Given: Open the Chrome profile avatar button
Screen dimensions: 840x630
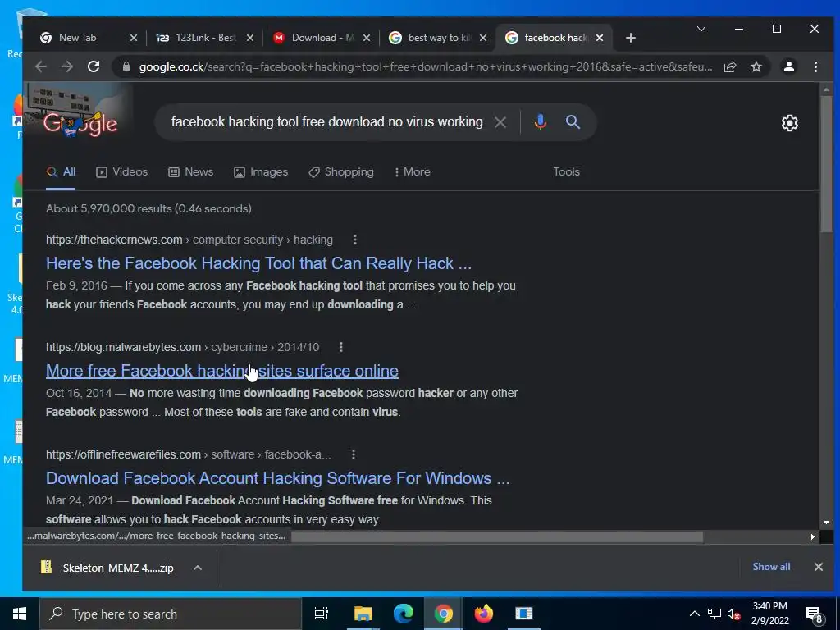Looking at the screenshot, I should pos(788,66).
